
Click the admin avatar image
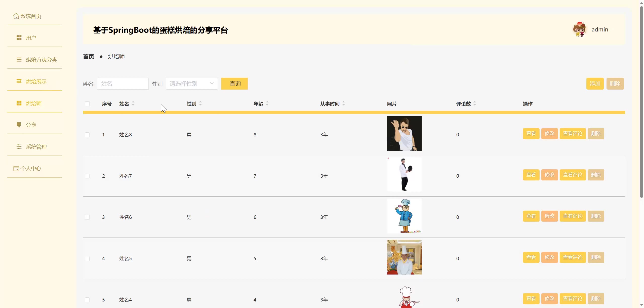[x=580, y=29]
